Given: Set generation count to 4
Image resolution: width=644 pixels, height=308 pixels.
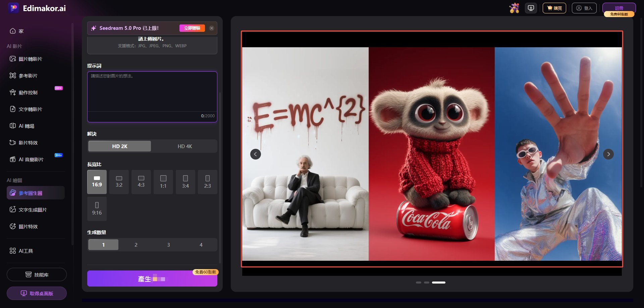Looking at the screenshot, I should click(x=201, y=245).
